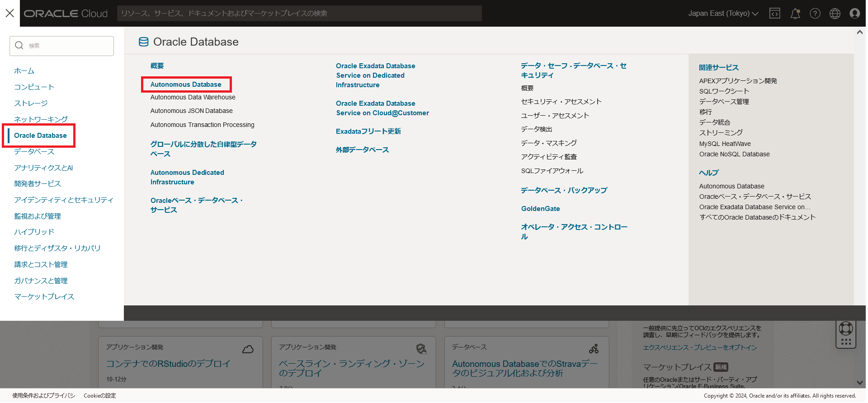Image resolution: width=868 pixels, height=403 pixels.
Task: Open すべてのOracle Databaseのドキュメント help link
Action: 757,217
